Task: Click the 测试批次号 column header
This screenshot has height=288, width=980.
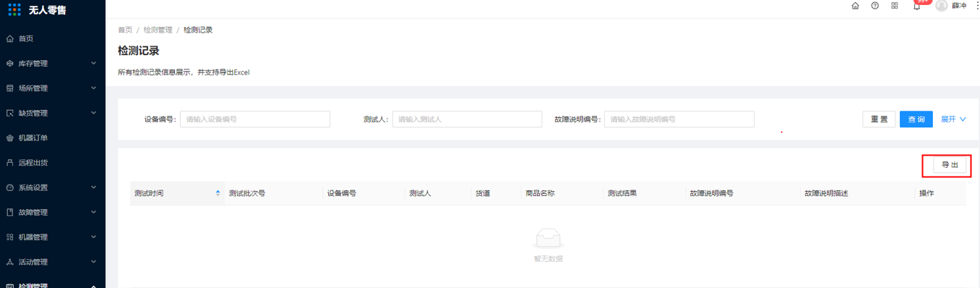Action: pos(274,193)
